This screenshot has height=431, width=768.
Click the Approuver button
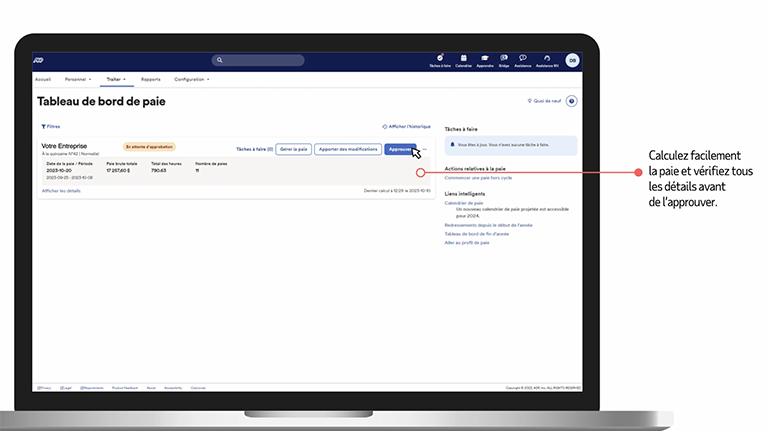pyautogui.click(x=401, y=148)
